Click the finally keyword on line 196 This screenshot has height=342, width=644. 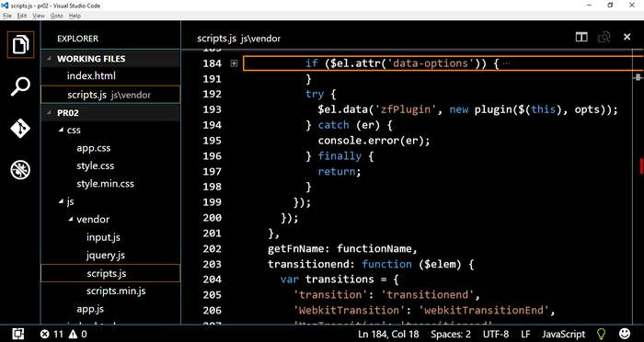[339, 156]
